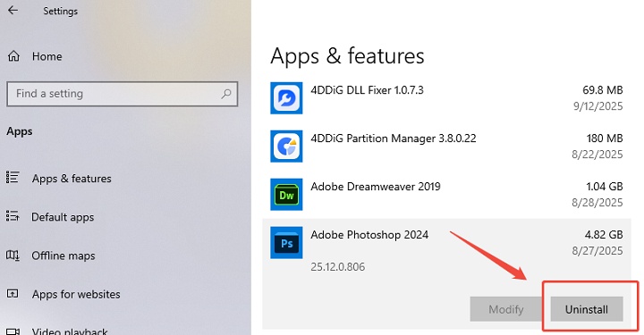Image resolution: width=644 pixels, height=335 pixels.
Task: Click the 8/27/2025 install date
Action: pyautogui.click(x=597, y=250)
